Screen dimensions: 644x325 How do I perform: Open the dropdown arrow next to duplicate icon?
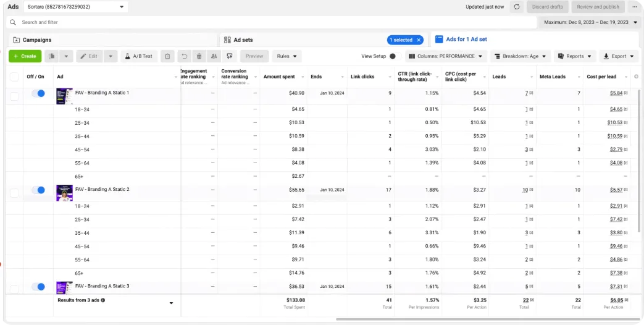tap(66, 56)
